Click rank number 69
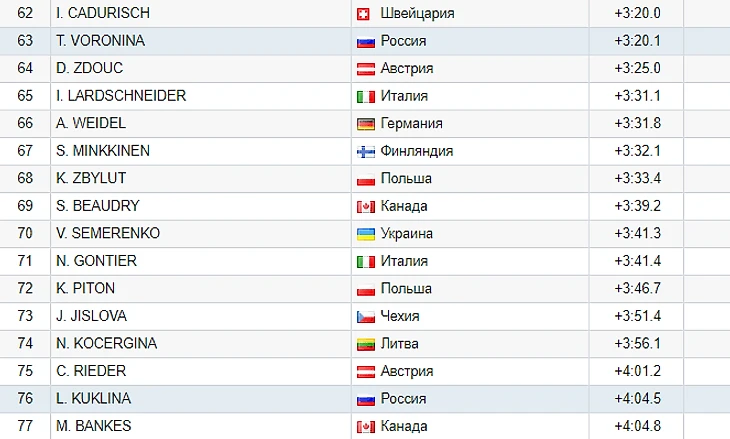 [x=26, y=207]
